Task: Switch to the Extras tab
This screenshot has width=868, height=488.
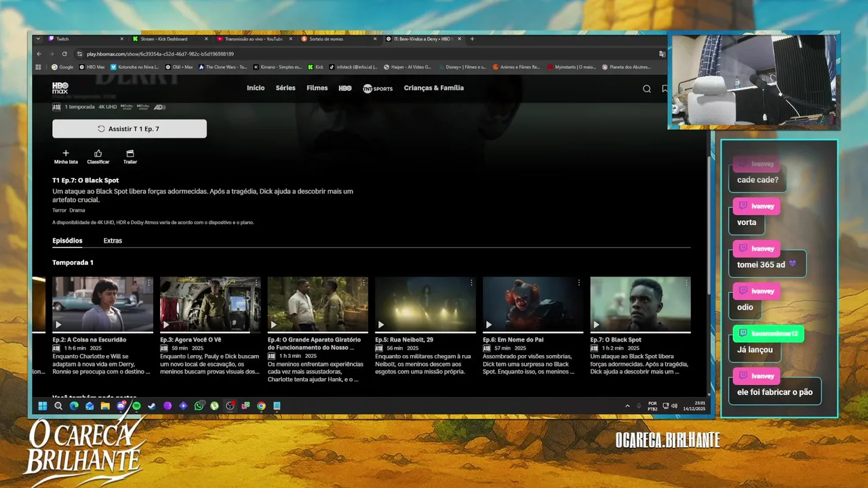Action: tap(113, 241)
